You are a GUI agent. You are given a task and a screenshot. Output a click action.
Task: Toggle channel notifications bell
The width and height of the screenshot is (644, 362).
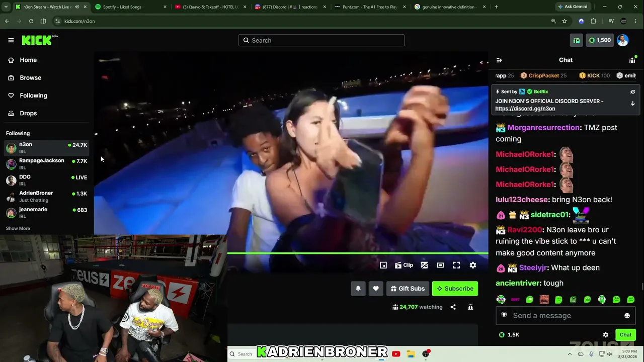click(x=358, y=289)
